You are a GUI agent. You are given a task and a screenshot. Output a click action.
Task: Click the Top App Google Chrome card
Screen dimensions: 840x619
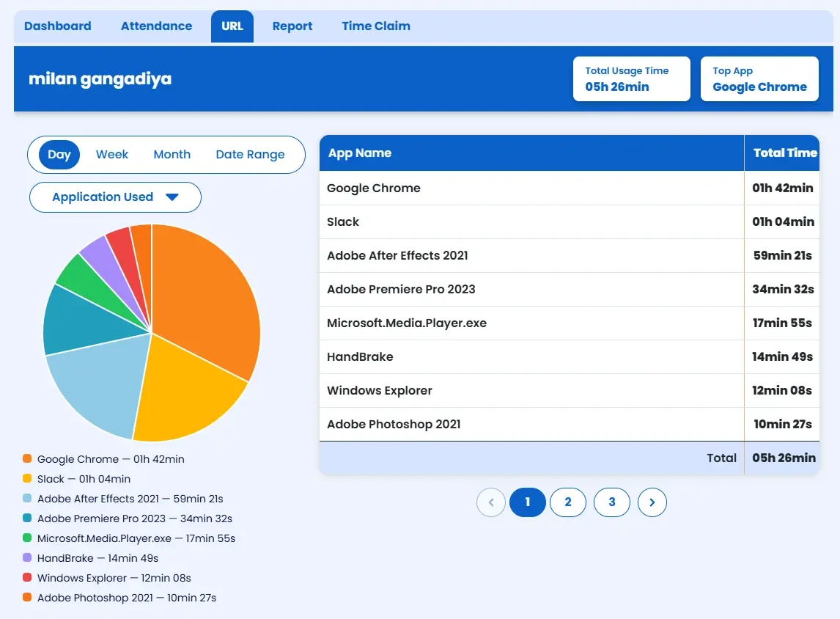click(759, 79)
